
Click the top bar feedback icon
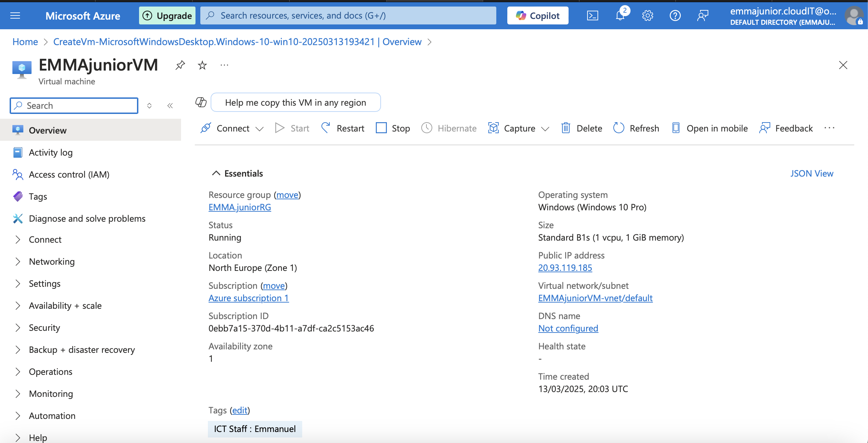tap(702, 15)
